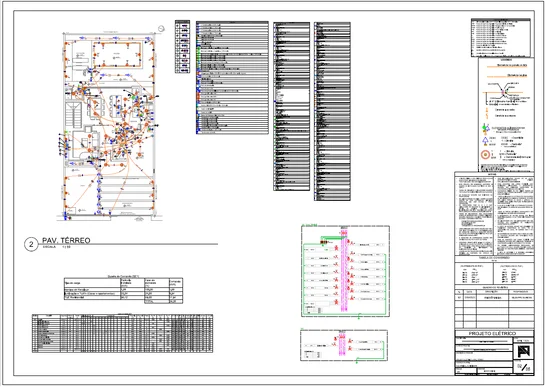Viewport: 545px width, 387px height.
Task: Click the company logo in title block
Action: pos(523,352)
